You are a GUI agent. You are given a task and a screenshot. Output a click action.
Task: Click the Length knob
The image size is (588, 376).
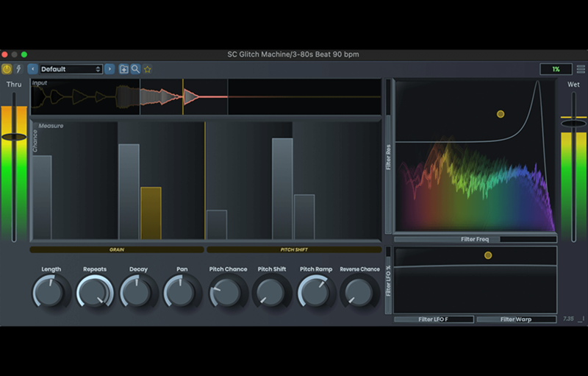49,291
